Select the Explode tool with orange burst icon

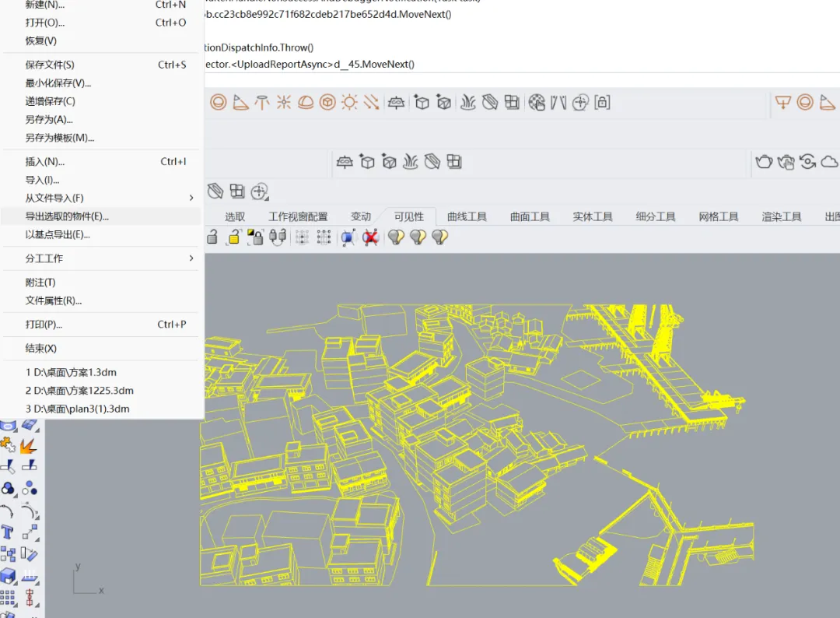(30, 446)
